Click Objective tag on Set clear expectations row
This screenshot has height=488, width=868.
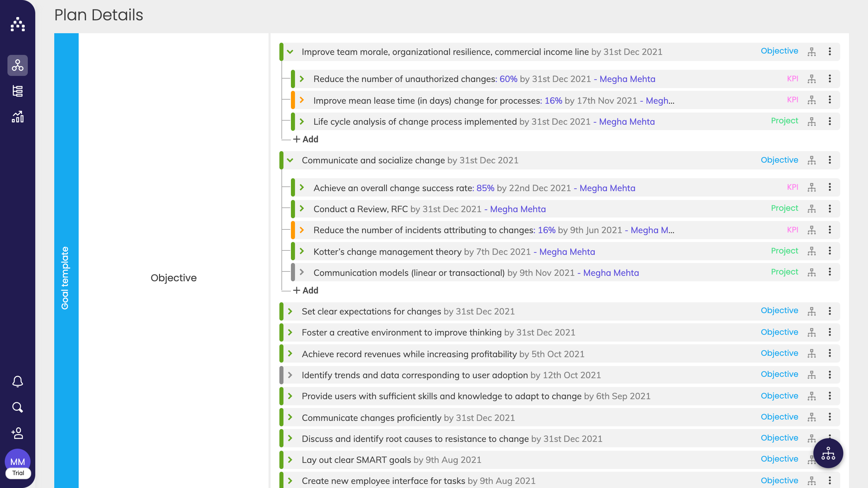tap(780, 310)
